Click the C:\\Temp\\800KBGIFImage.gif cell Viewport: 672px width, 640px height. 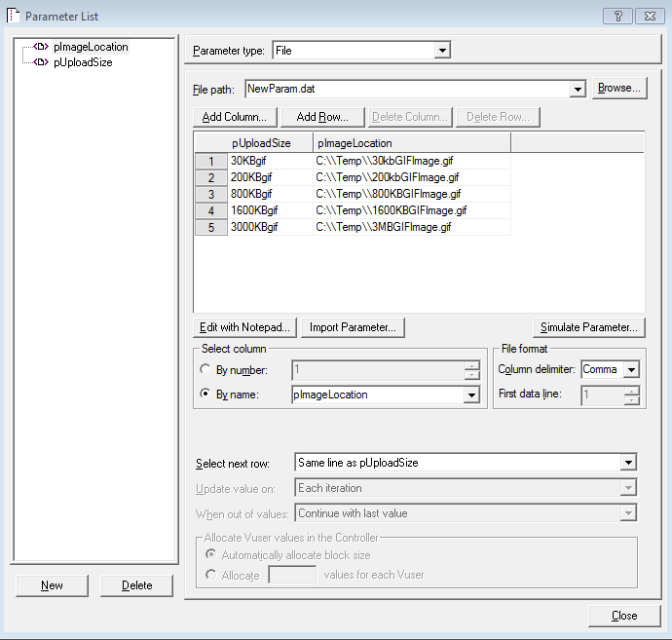(412, 194)
